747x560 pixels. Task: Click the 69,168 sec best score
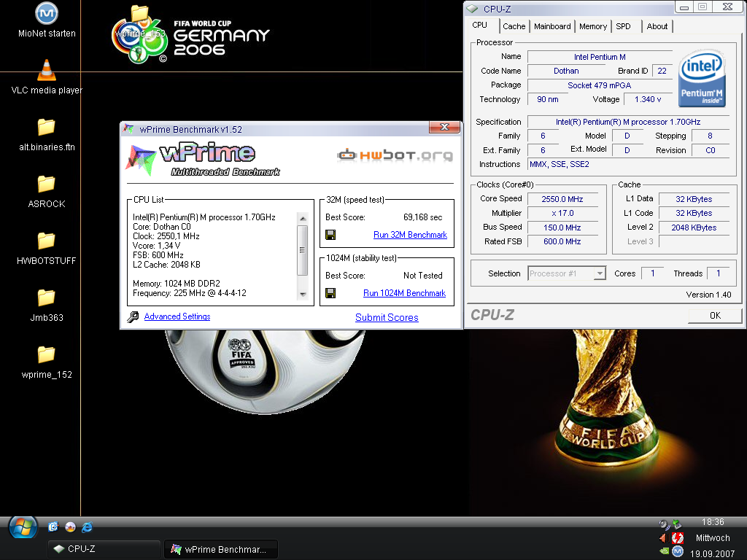coord(422,217)
